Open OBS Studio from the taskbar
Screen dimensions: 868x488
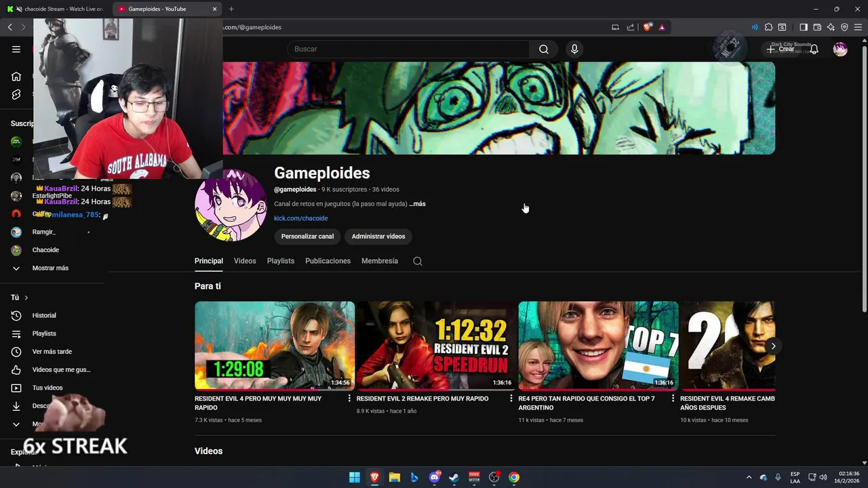(494, 477)
